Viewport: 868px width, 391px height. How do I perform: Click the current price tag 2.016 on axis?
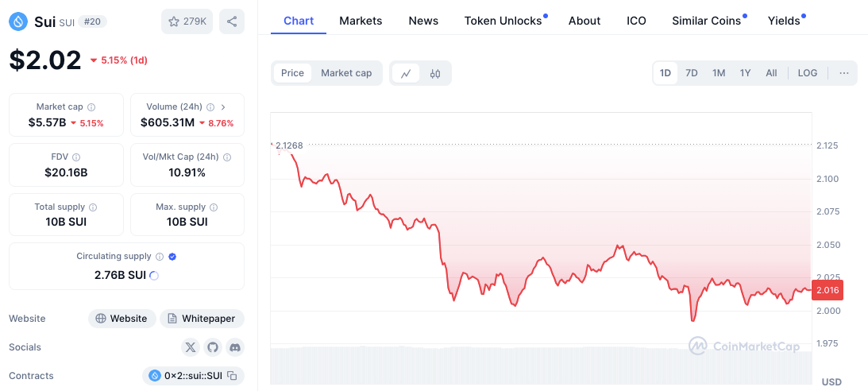827,290
